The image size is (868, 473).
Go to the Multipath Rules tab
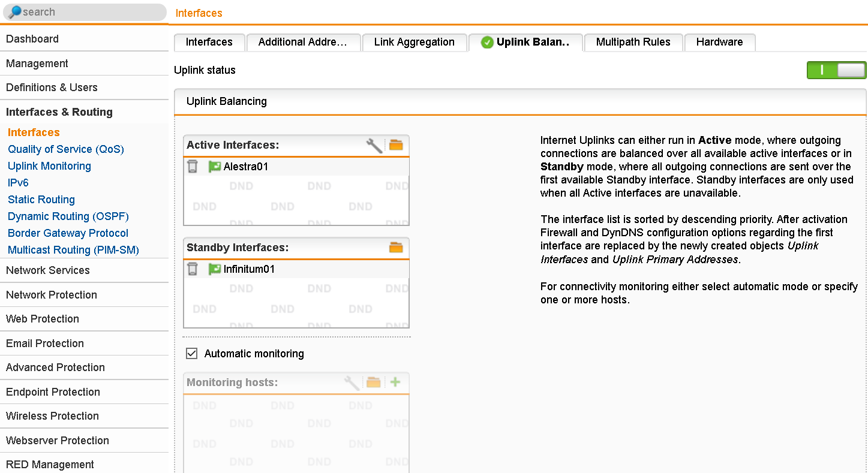point(633,42)
